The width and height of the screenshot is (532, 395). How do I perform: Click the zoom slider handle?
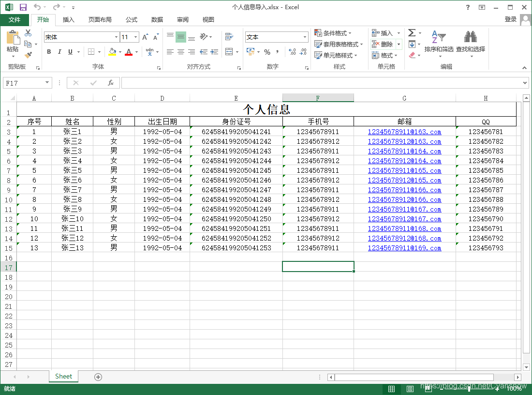[469, 389]
